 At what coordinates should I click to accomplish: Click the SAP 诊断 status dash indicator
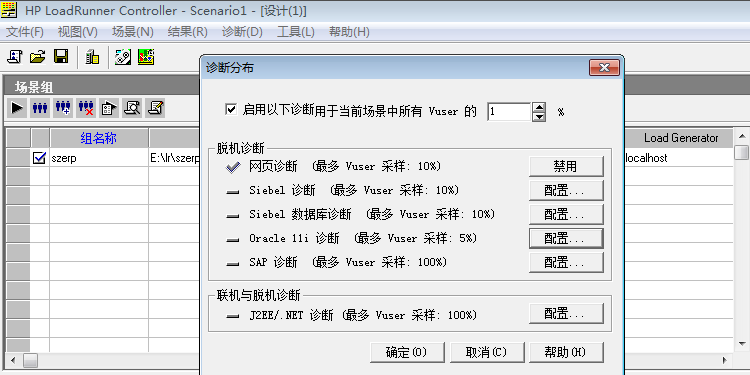(232, 264)
